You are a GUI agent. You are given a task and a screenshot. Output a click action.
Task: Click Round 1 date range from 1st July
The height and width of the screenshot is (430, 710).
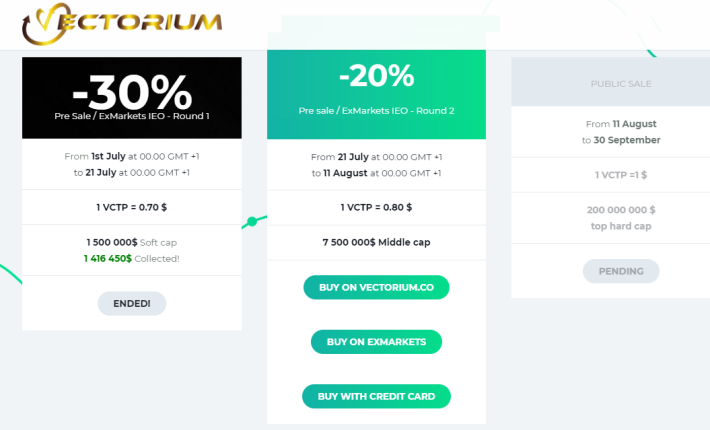point(132,164)
